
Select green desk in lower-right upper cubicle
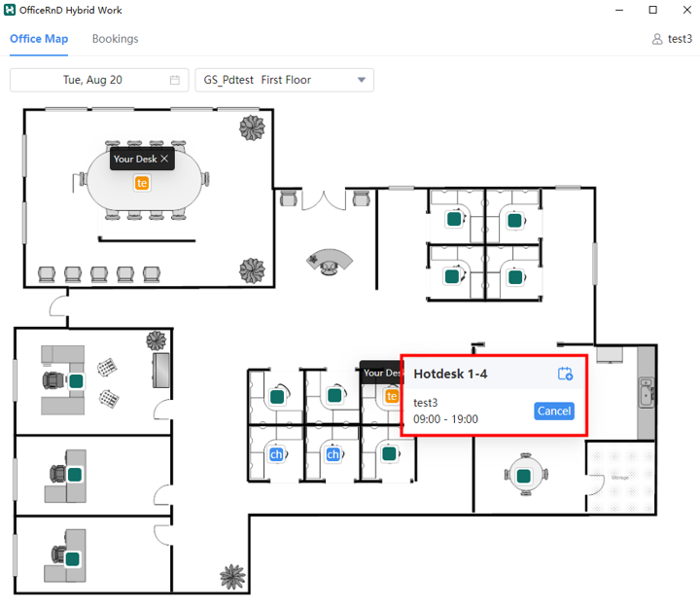(x=515, y=277)
